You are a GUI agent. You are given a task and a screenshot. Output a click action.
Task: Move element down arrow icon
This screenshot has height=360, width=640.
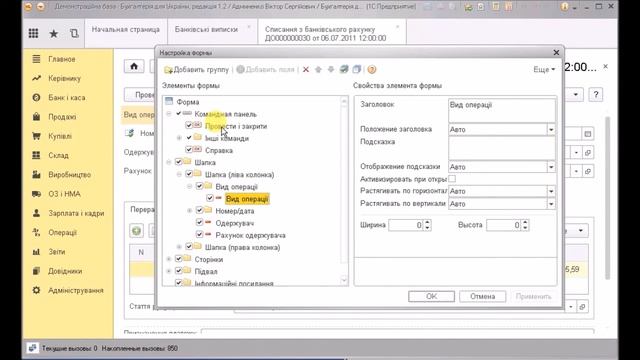tap(331, 70)
